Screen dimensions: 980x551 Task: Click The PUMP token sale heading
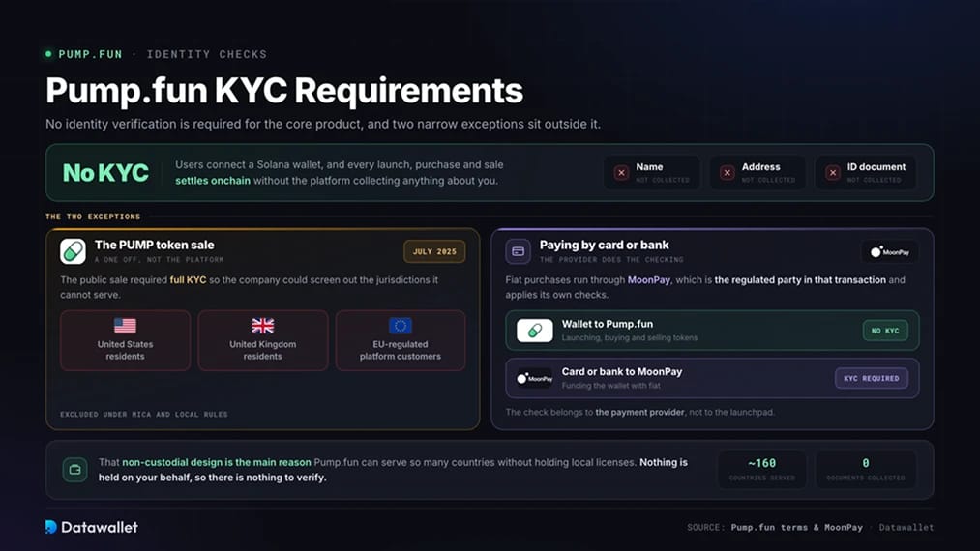pyautogui.click(x=155, y=245)
